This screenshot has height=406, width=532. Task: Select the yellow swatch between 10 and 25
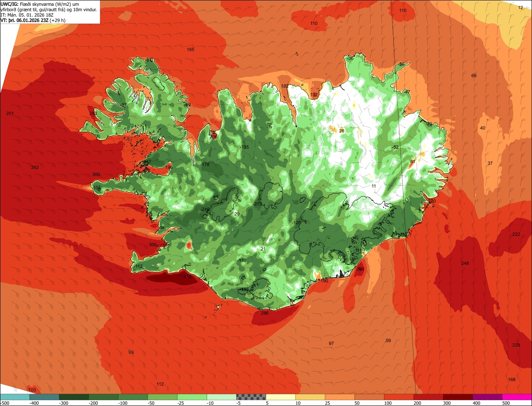pyautogui.click(x=310, y=397)
